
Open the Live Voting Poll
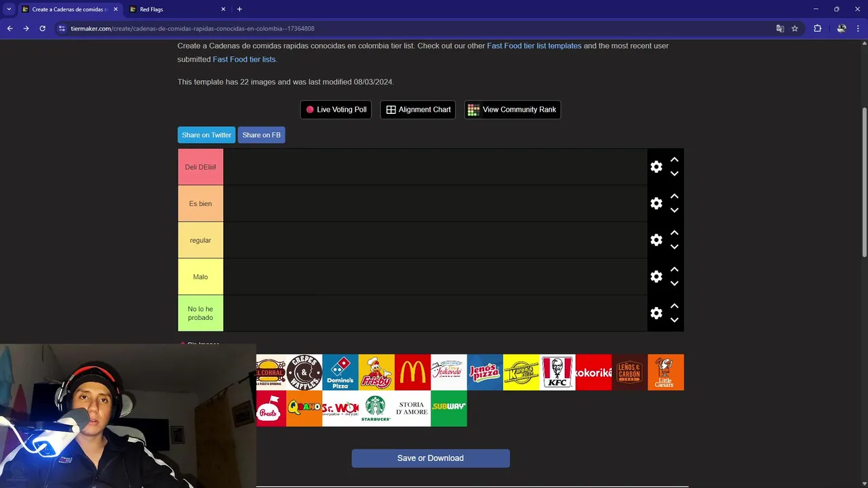[x=336, y=110]
